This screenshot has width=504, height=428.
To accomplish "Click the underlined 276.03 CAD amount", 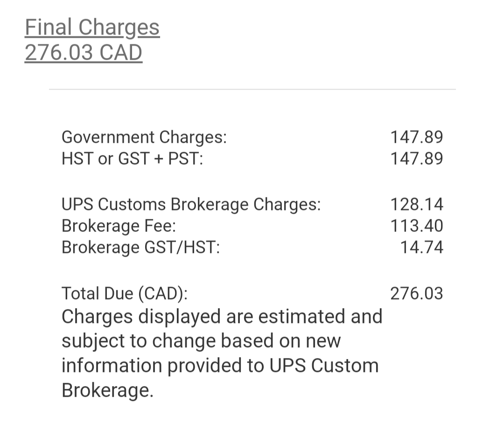I will pyautogui.click(x=84, y=53).
